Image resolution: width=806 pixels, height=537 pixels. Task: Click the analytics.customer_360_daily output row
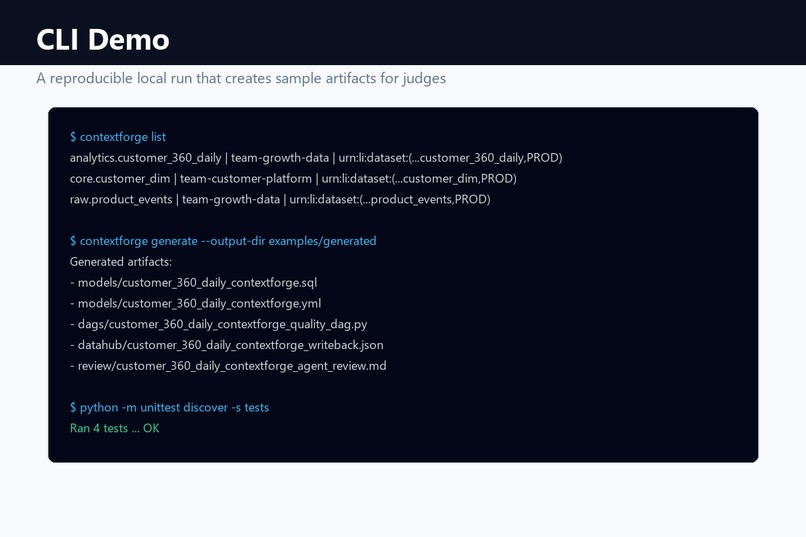coord(316,158)
